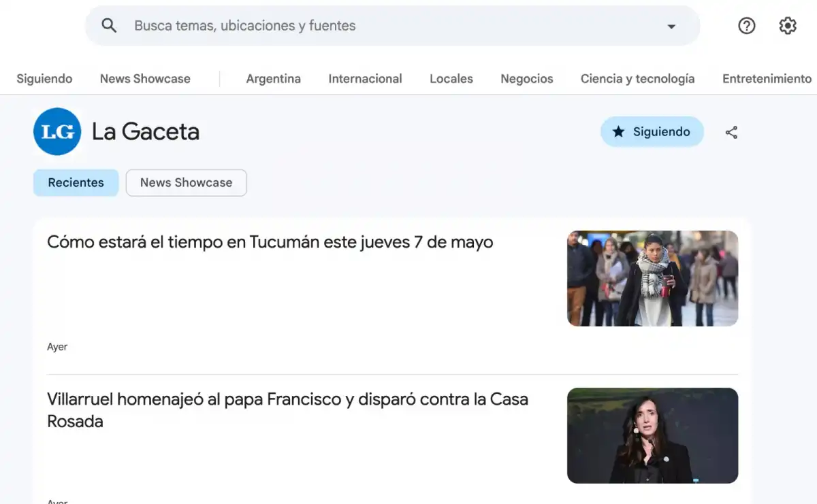Select the News Showcase filter chip

186,183
